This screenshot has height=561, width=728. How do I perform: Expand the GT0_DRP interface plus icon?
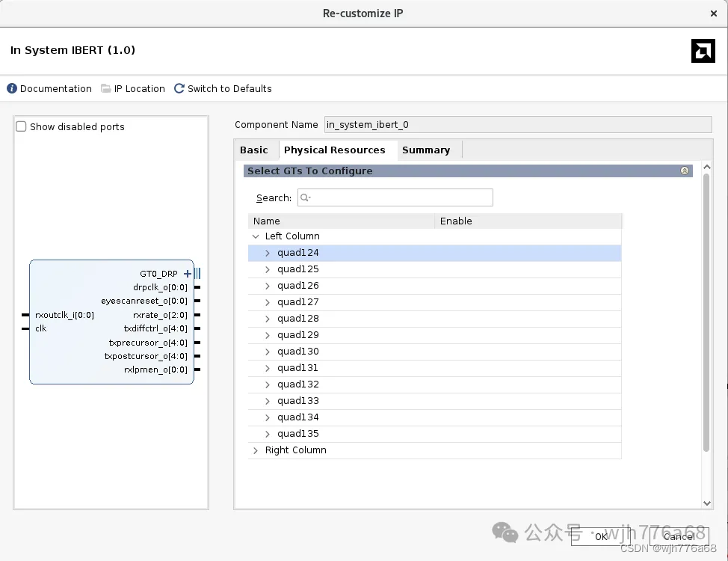(188, 273)
